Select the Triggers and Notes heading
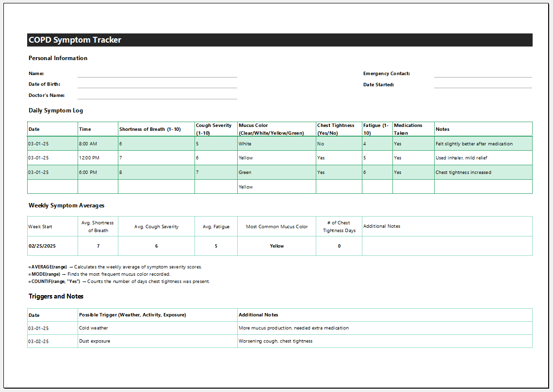Screen dimensions: 553x392 (x=56, y=296)
